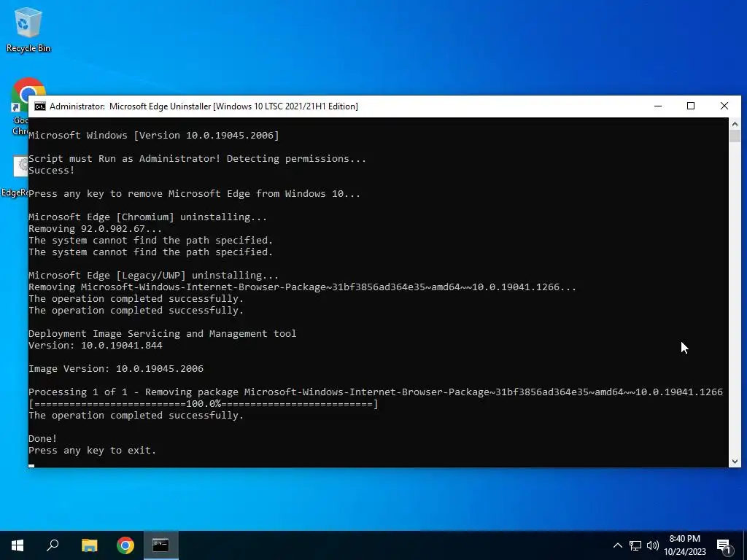Minimize the Edge Uninstaller console window

[x=658, y=106]
